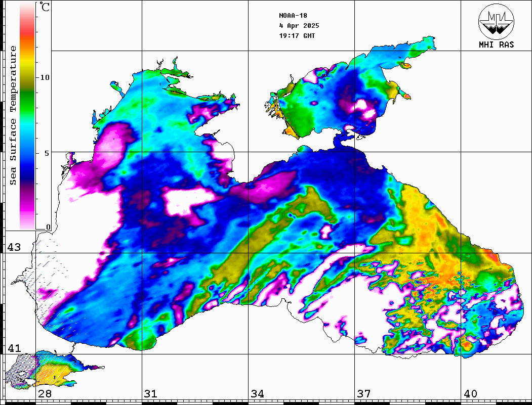This screenshot has width=532, height=405.
Task: Click the latitude label 43
Action: 14,247
